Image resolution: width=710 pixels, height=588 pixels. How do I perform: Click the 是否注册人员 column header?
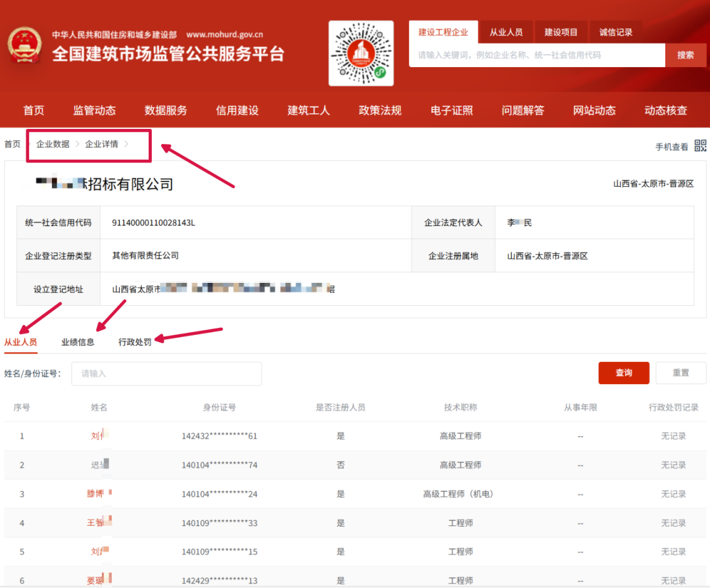coord(341,408)
